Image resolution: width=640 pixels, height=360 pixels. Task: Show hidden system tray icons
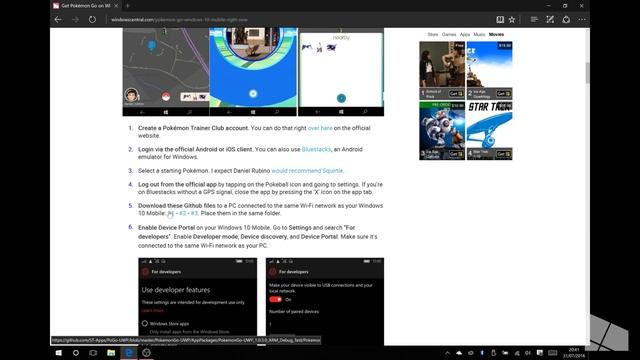coord(447,353)
